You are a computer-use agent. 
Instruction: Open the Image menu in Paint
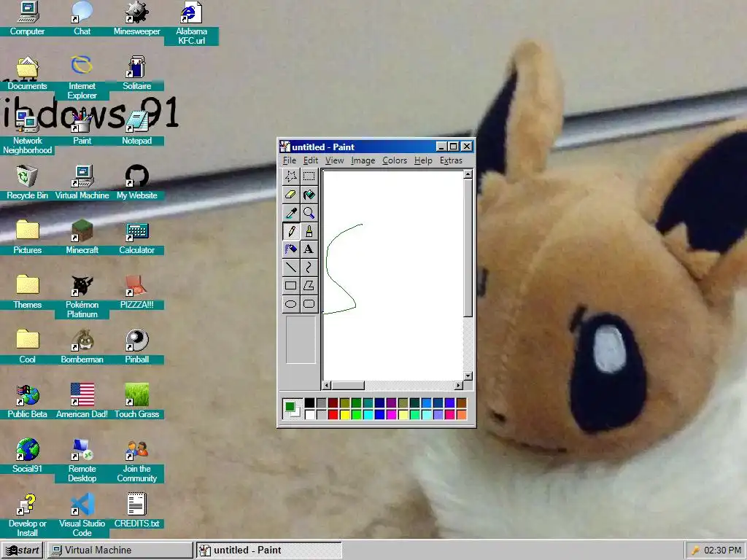coord(363,160)
